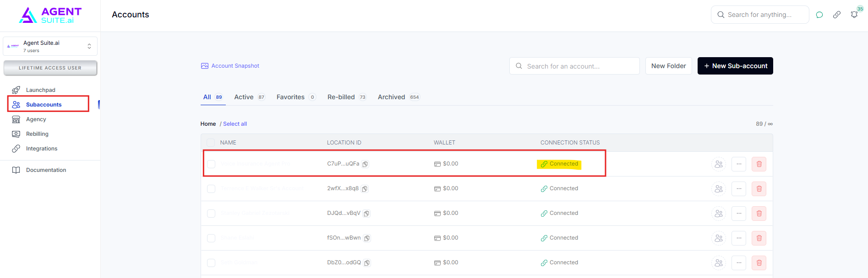
Task: Click the Lifetime Access User badge
Action: point(50,68)
